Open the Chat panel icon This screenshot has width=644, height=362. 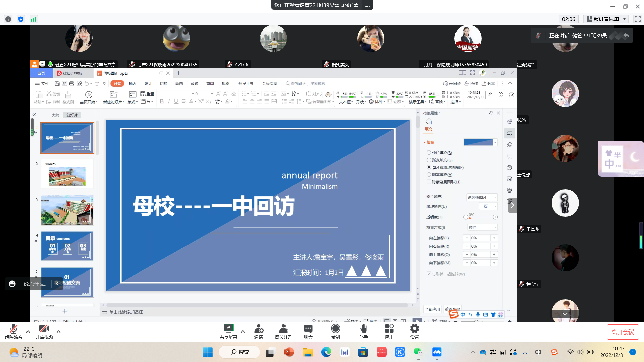(308, 328)
